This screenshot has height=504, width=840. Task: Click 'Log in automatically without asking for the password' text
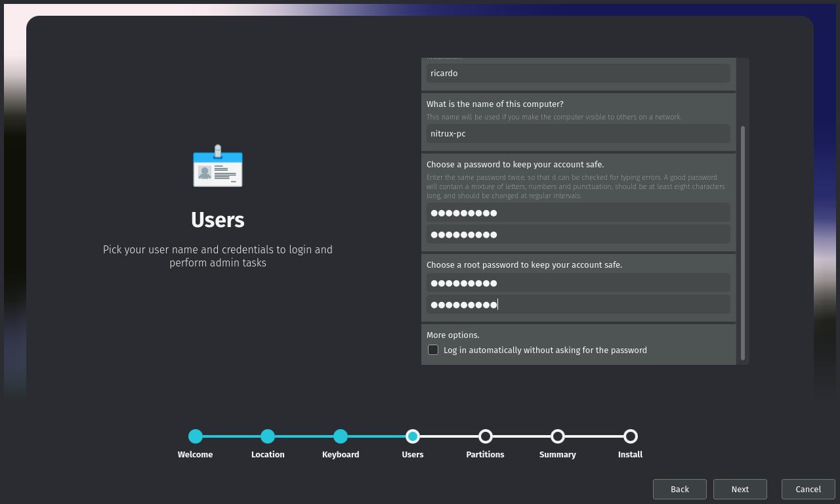point(545,350)
